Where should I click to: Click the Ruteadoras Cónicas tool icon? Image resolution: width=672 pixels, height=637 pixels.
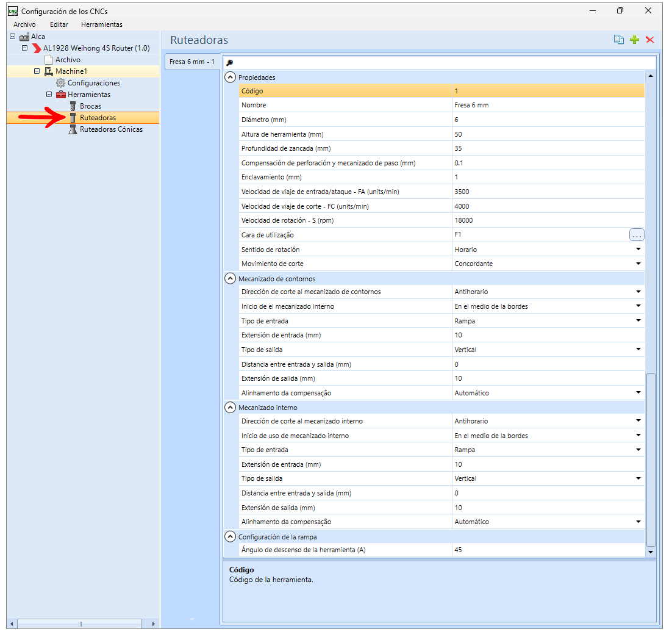pos(73,129)
